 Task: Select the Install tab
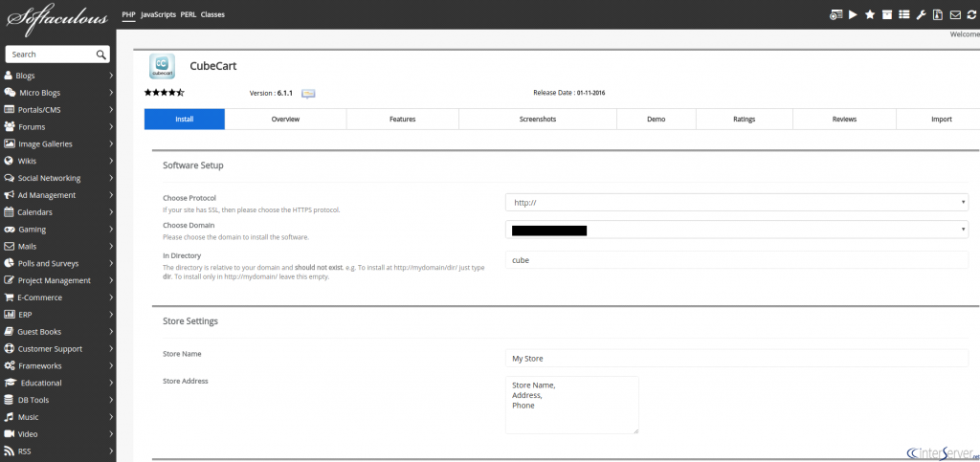[x=185, y=120]
